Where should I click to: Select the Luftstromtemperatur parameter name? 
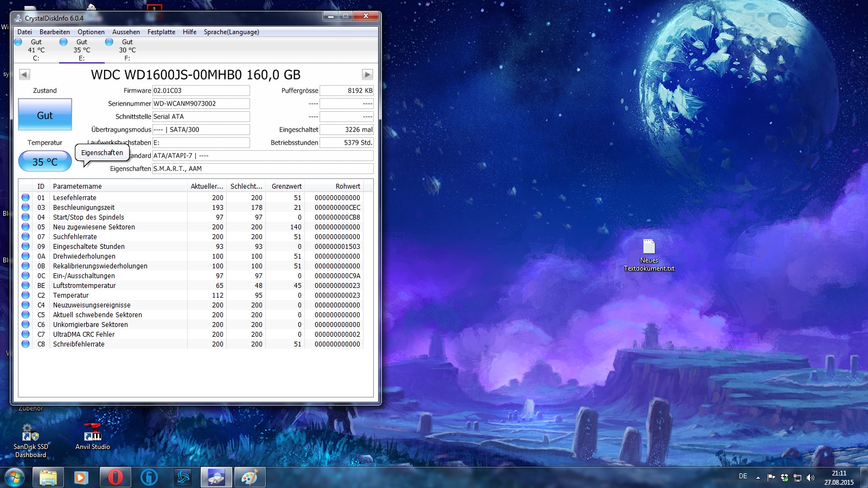click(x=84, y=286)
